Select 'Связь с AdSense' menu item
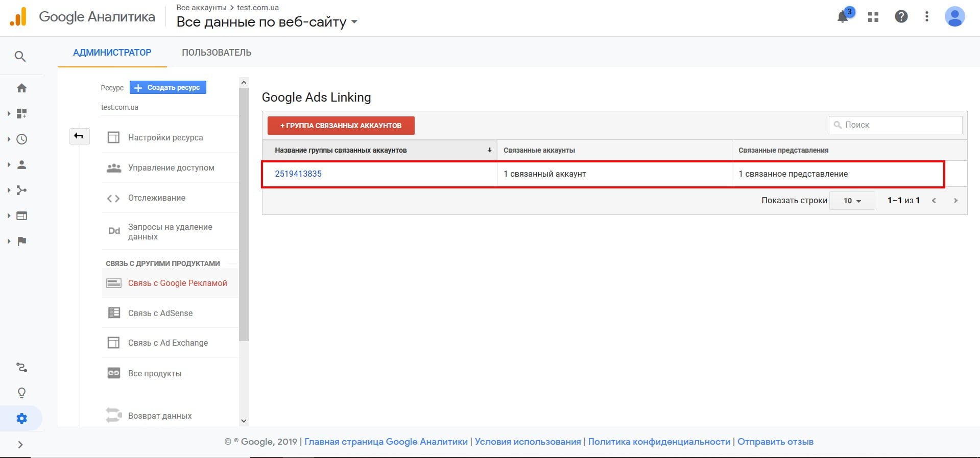 160,313
